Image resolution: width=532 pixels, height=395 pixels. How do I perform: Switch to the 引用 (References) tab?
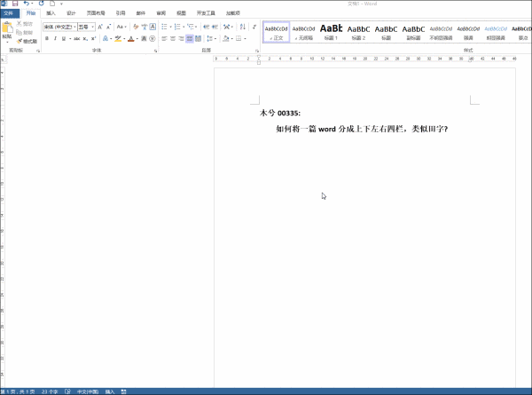[121, 13]
